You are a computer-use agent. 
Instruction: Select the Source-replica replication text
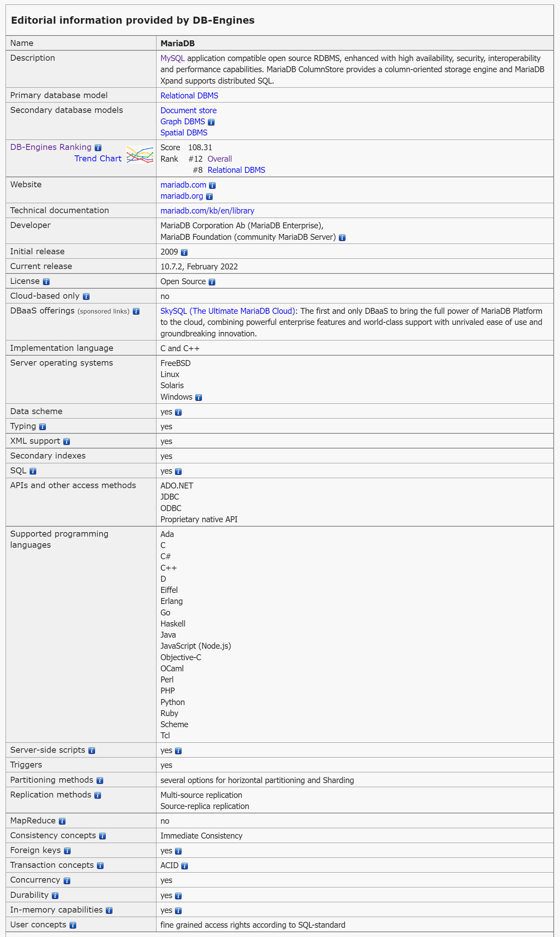(x=205, y=806)
